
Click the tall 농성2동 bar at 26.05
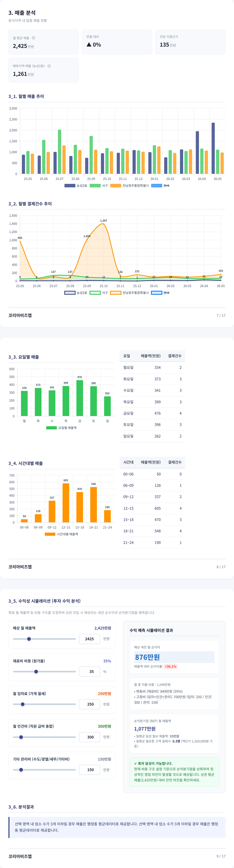click(213, 148)
